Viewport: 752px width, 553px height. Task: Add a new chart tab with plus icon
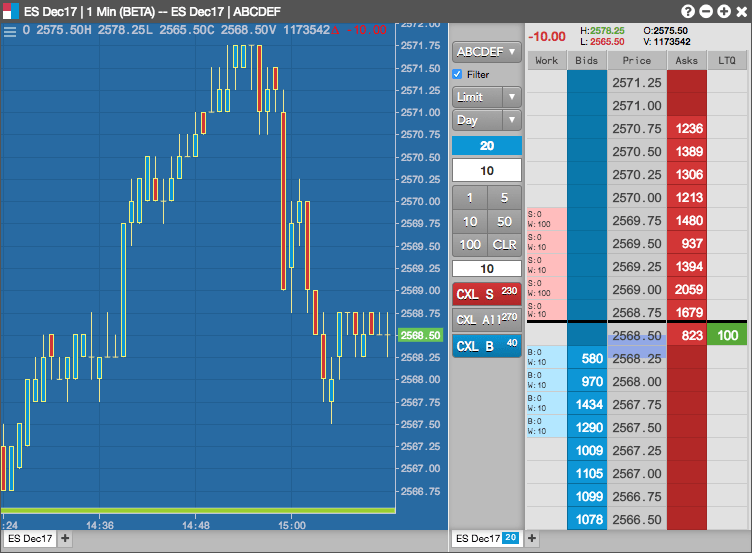(65, 538)
